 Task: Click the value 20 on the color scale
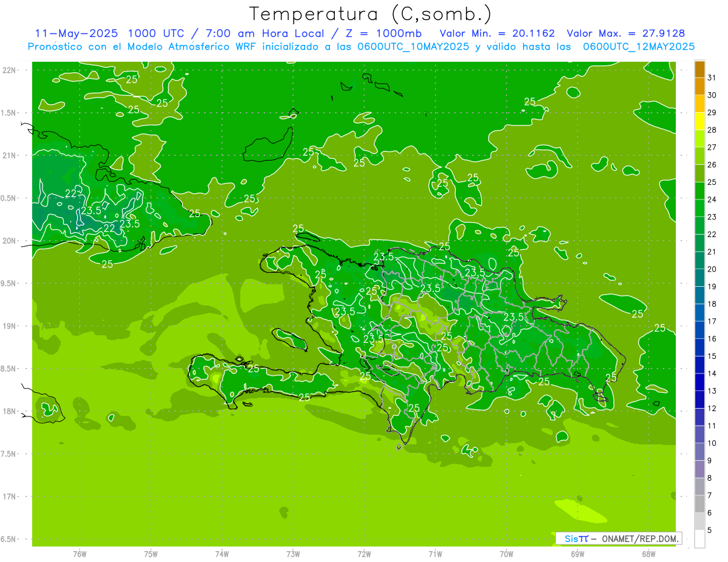click(712, 269)
